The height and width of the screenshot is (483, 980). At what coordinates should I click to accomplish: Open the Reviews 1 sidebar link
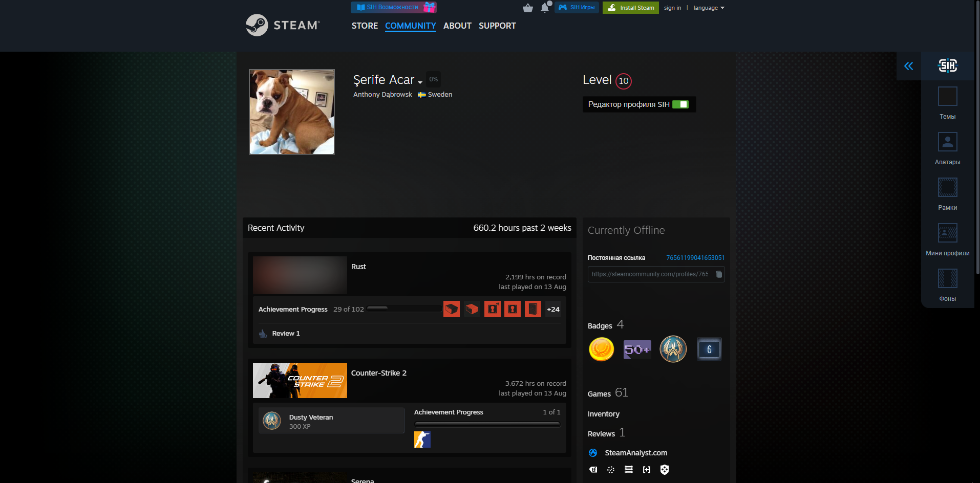606,433
